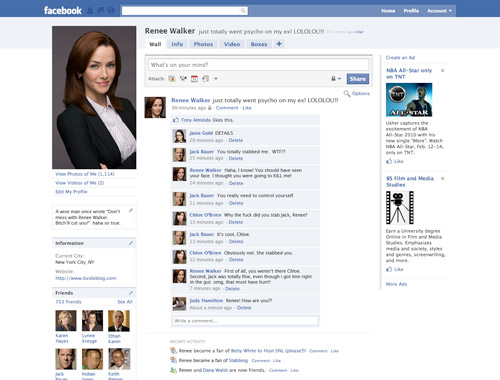Open the privacy lock dropdown

tap(336, 79)
